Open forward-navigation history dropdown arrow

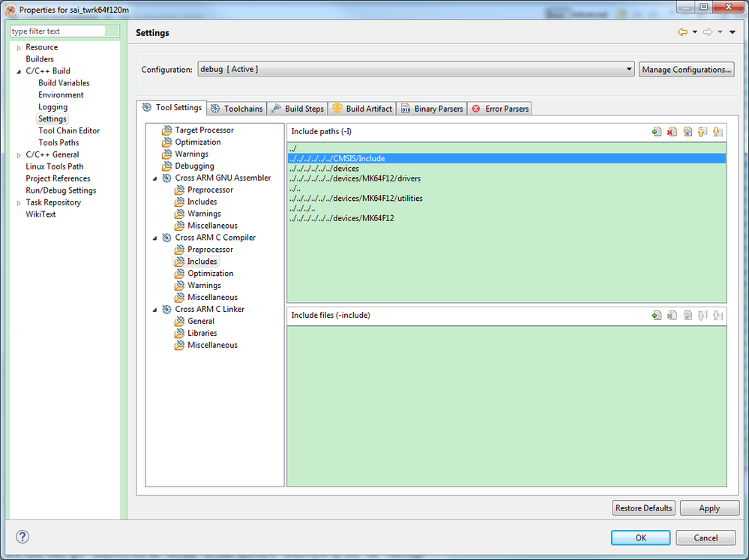coord(720,32)
